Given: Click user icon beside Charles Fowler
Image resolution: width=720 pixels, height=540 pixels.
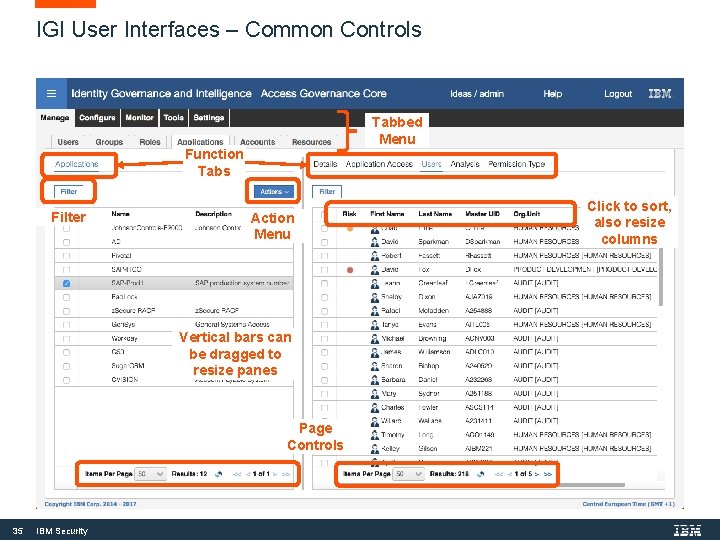Looking at the screenshot, I should pyautogui.click(x=375, y=407).
